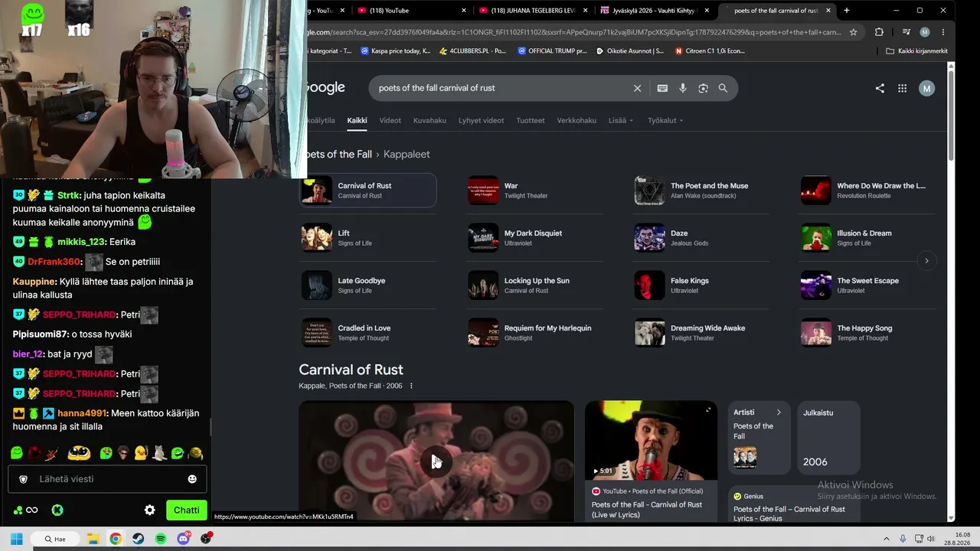Share the Google results page

point(880,88)
